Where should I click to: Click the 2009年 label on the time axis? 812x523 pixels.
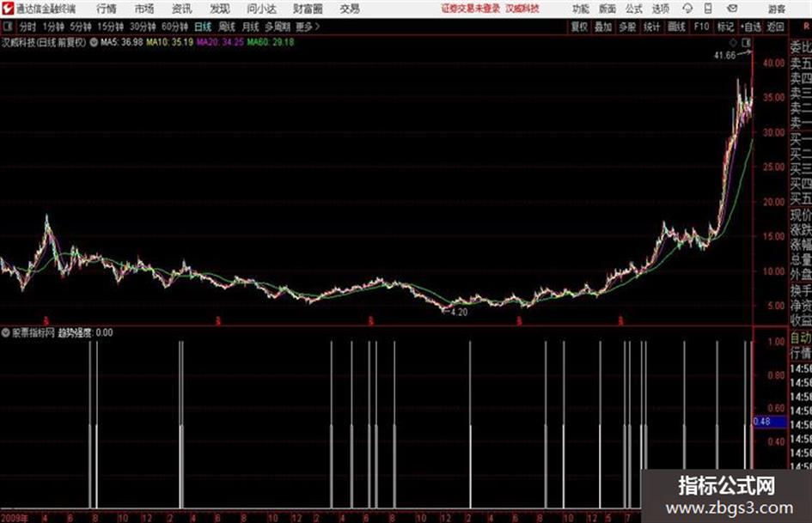coord(15,518)
